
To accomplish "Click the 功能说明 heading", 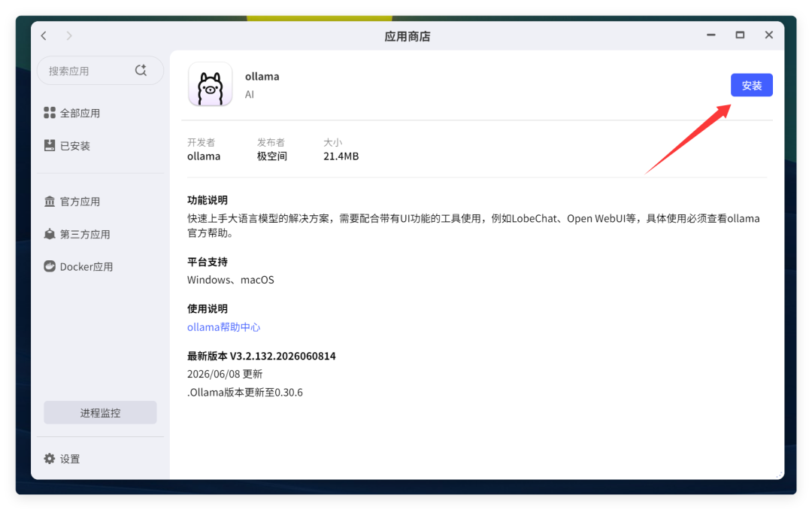I will click(x=208, y=200).
